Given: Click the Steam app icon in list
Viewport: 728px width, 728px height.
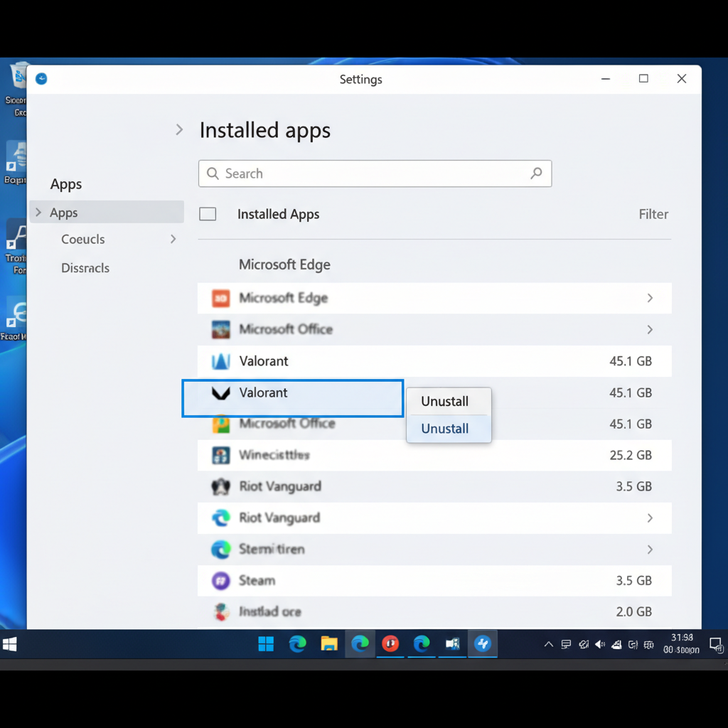Looking at the screenshot, I should point(221,581).
